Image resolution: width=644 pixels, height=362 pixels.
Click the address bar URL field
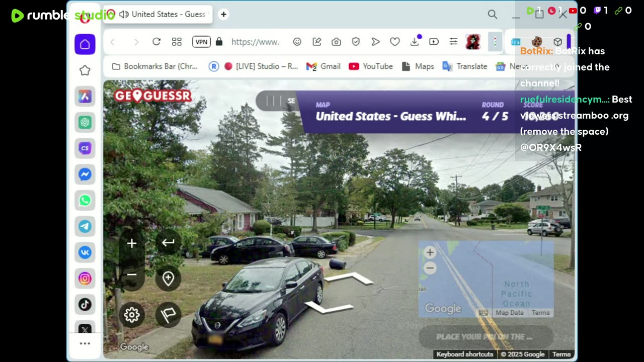(255, 42)
